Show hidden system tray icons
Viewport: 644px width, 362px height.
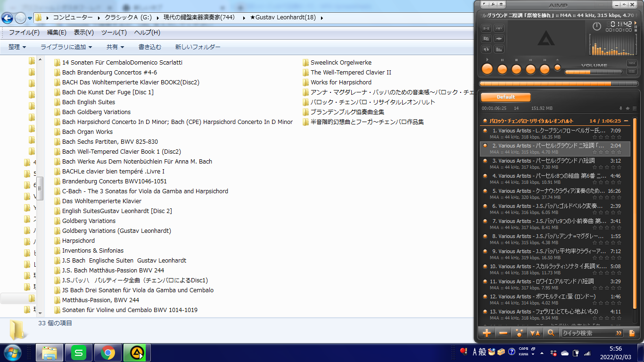click(x=541, y=353)
